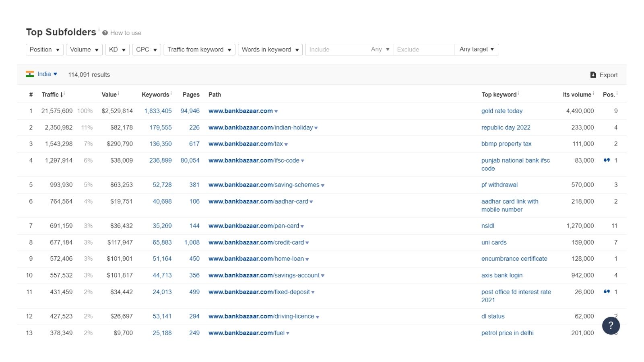Open www.bankbazaar.com/home-loan path link
The width and height of the screenshot is (644, 362).
(x=256, y=259)
